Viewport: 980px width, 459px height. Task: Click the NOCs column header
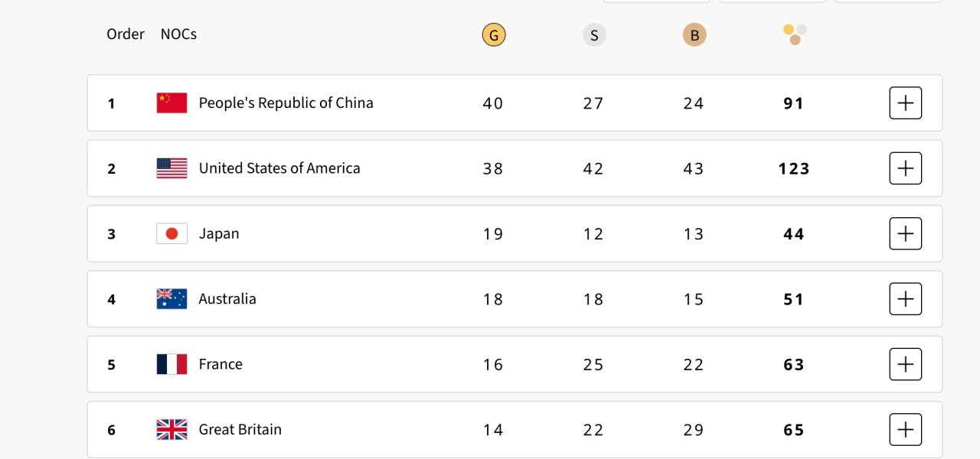(x=178, y=34)
